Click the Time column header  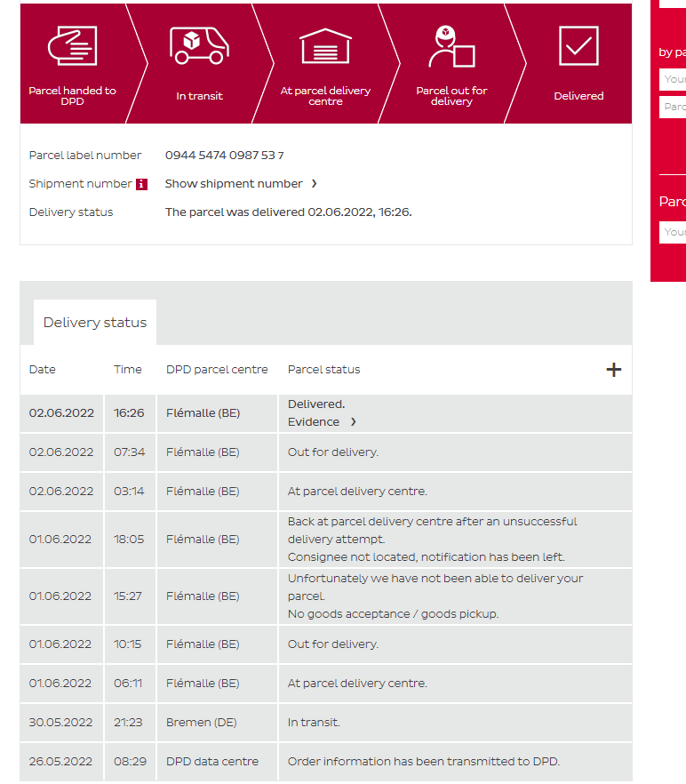[127, 370]
